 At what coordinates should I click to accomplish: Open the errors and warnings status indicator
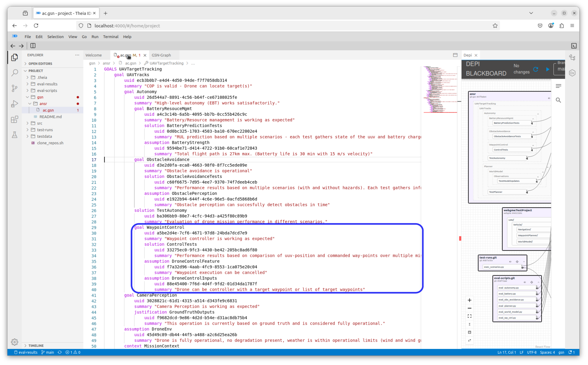click(x=73, y=352)
